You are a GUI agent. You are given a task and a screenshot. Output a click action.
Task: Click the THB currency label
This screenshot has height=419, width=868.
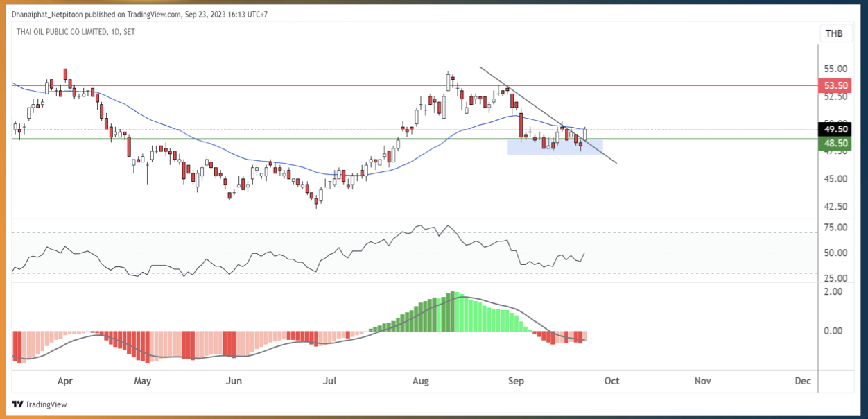833,34
